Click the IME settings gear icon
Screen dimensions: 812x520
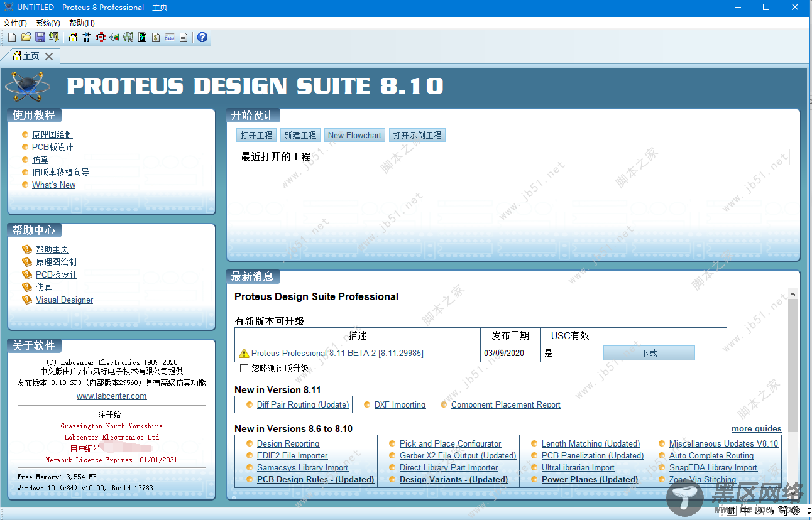tap(795, 511)
